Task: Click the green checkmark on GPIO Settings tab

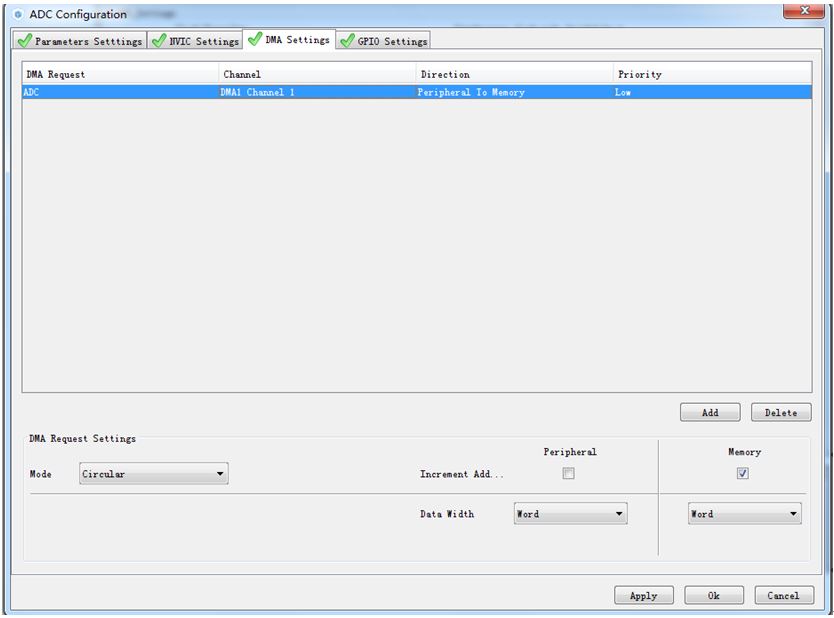Action: [x=347, y=41]
